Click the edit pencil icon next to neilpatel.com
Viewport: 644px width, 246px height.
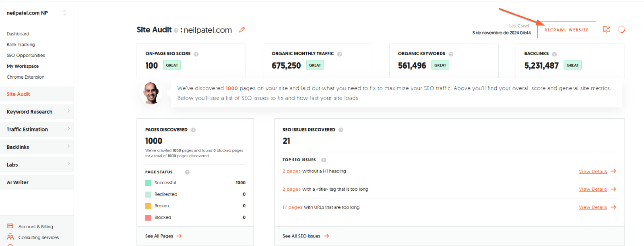click(242, 29)
